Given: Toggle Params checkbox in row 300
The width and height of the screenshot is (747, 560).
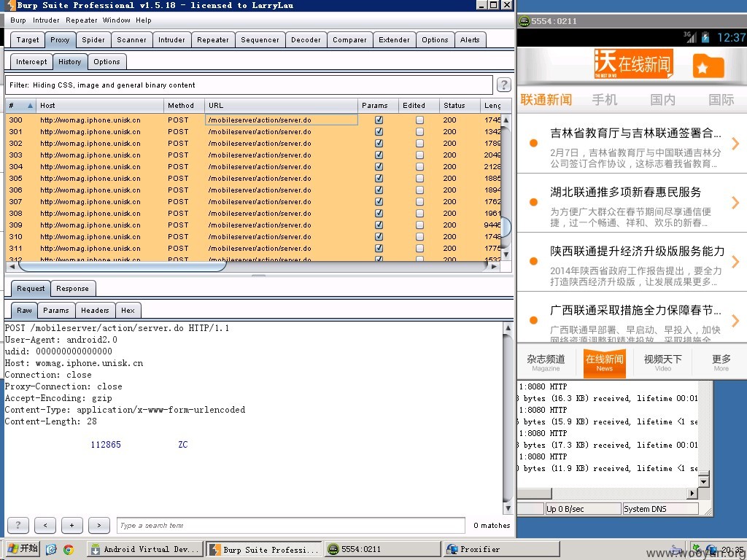Looking at the screenshot, I should (379, 120).
